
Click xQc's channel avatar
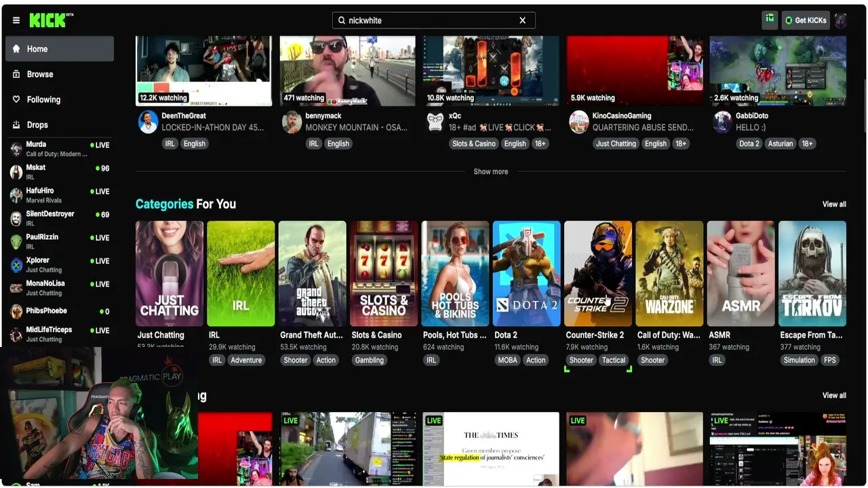[435, 122]
